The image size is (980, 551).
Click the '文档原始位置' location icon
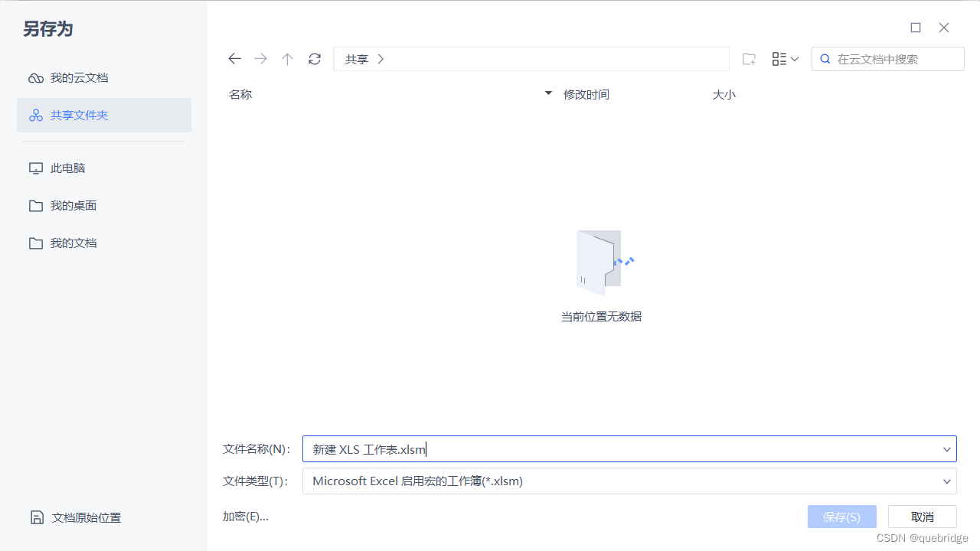coord(37,517)
